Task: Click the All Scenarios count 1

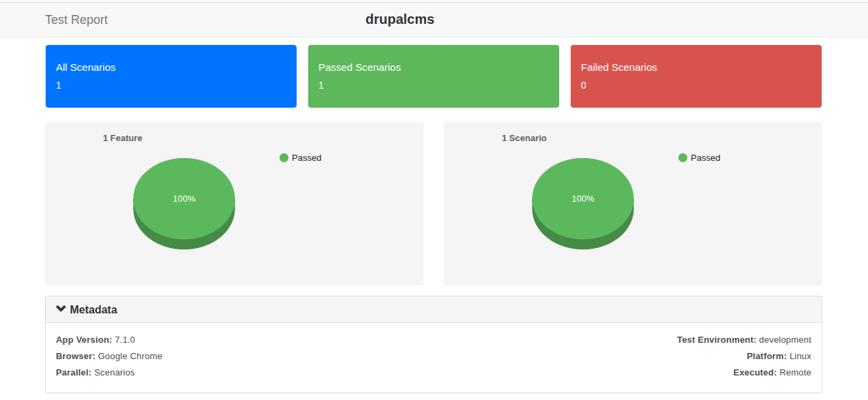Action: click(x=59, y=85)
